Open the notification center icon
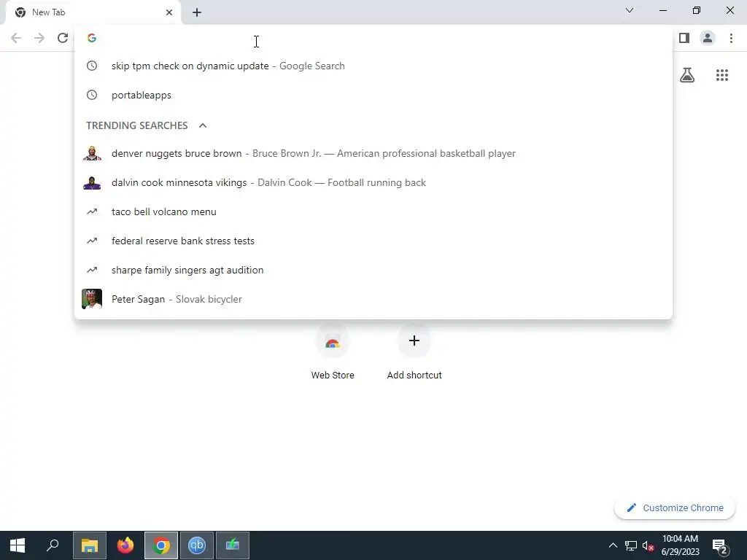The width and height of the screenshot is (747, 560). [x=720, y=545]
